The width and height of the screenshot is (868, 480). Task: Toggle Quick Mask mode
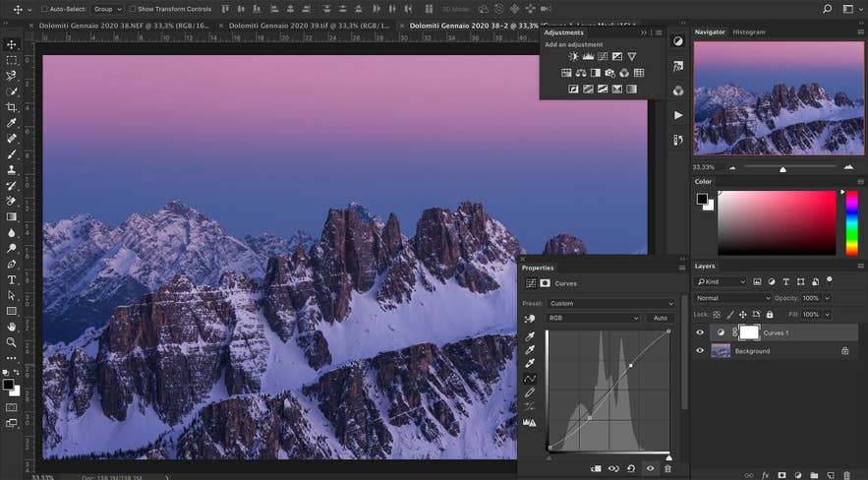[x=11, y=407]
